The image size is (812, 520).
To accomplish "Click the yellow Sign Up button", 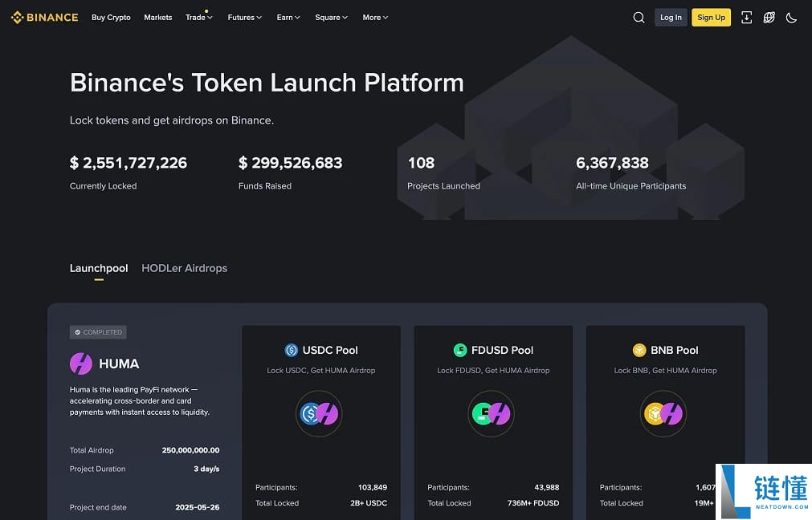I will 711,18.
